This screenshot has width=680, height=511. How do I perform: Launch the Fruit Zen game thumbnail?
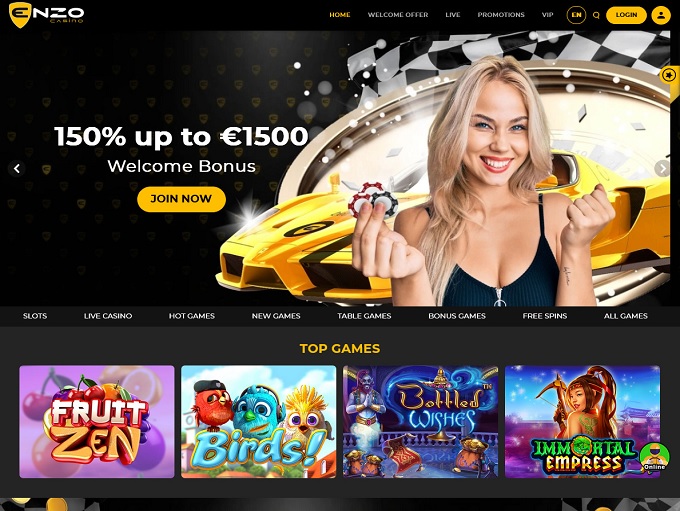[x=97, y=422]
